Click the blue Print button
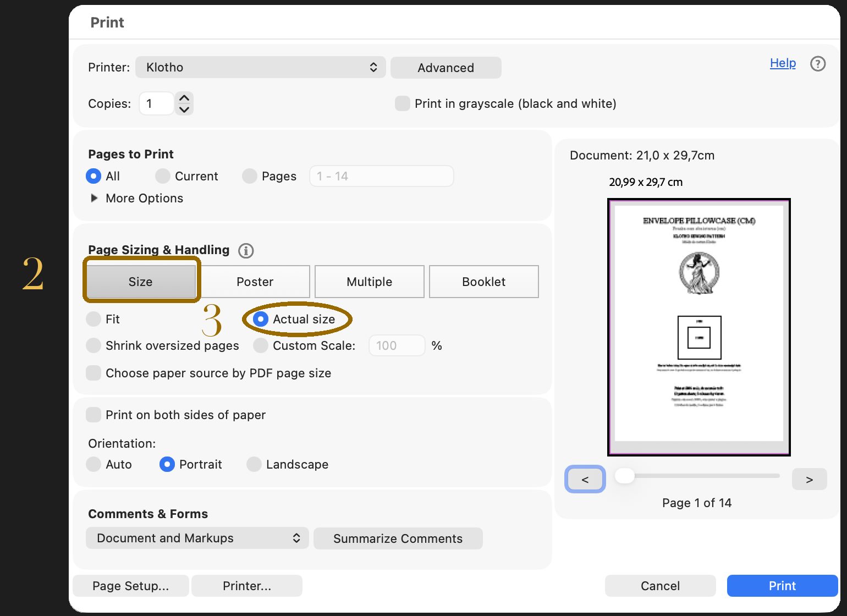The height and width of the screenshot is (616, 847). (x=783, y=586)
